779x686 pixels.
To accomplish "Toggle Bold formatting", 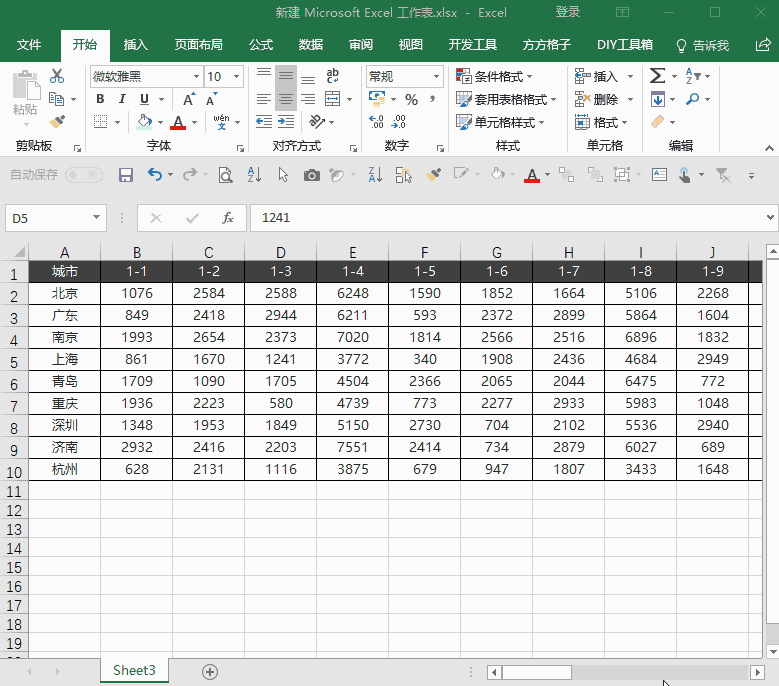I will pyautogui.click(x=100, y=99).
